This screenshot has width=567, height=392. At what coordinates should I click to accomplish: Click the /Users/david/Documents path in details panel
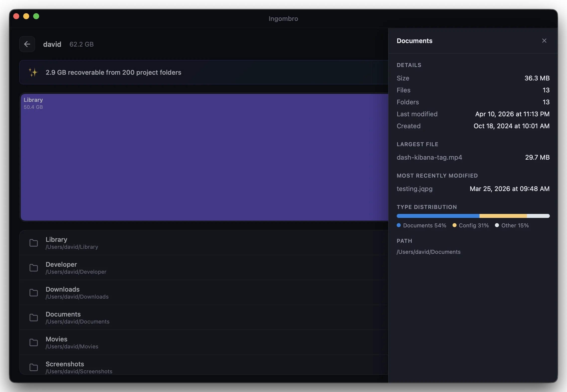click(x=429, y=252)
